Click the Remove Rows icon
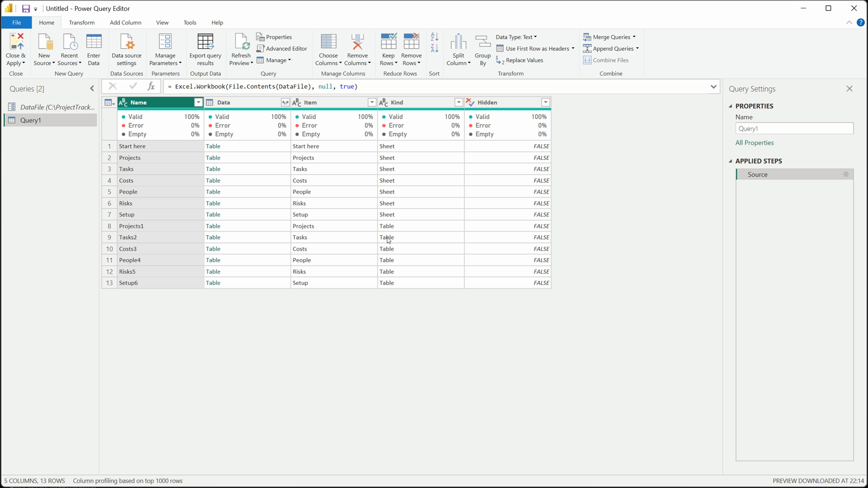Screen dimensions: 868x488 coord(411,42)
